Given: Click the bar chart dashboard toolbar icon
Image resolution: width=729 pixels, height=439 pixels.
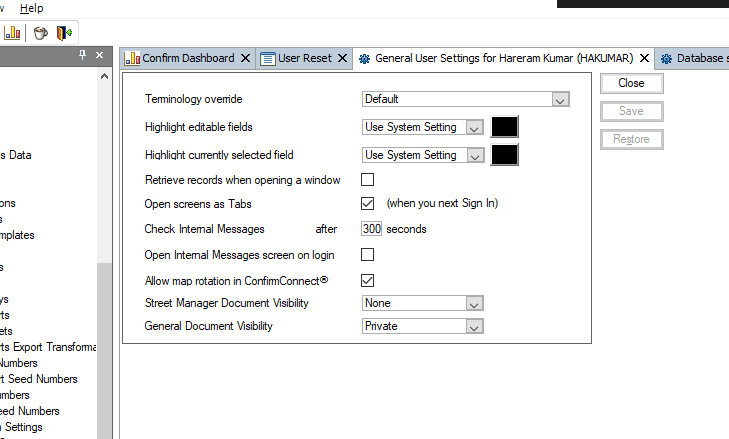Looking at the screenshot, I should (12, 33).
